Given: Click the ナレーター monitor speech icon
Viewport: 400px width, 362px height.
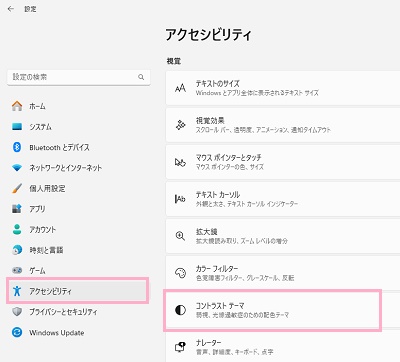Looking at the screenshot, I should click(x=180, y=347).
